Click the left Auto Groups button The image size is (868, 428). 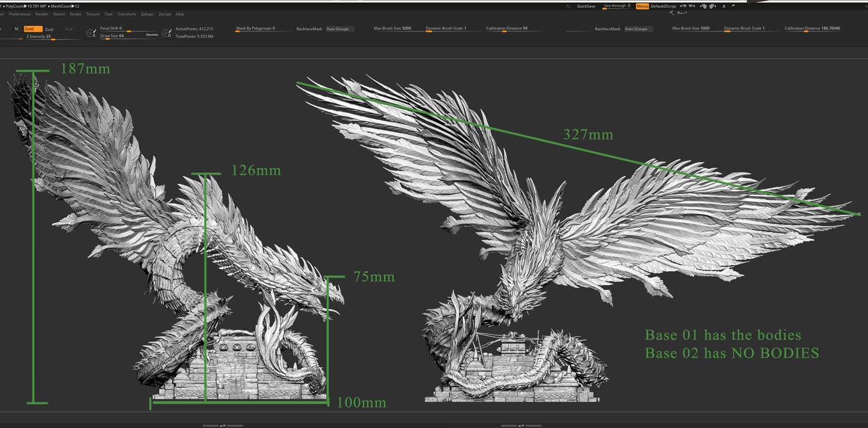[x=340, y=29]
